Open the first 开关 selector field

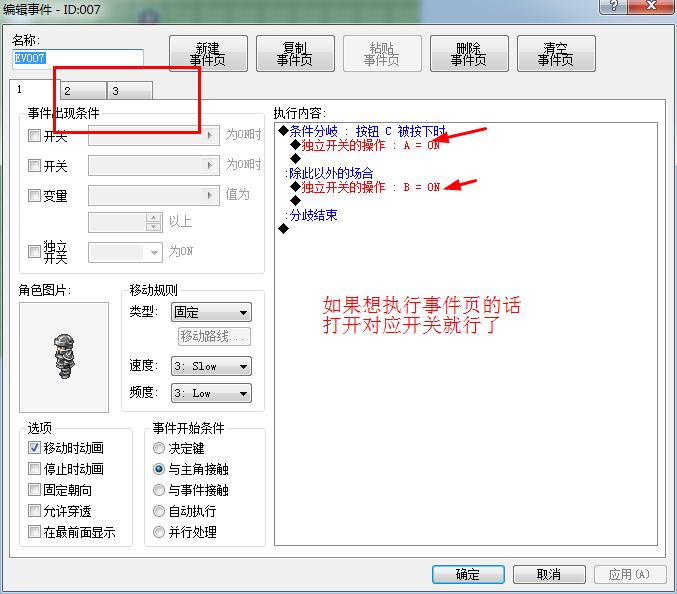tap(154, 136)
